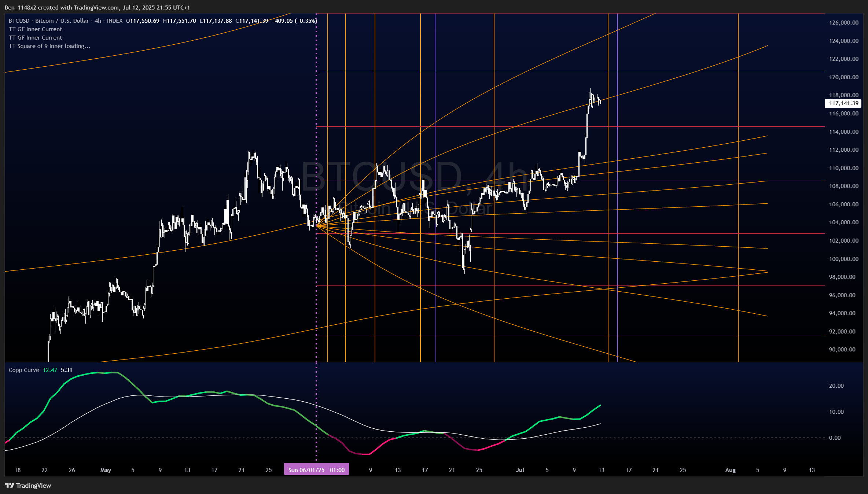This screenshot has width=868, height=494.
Task: Click the 20.00 level on Copp Curve scale
Action: click(836, 386)
